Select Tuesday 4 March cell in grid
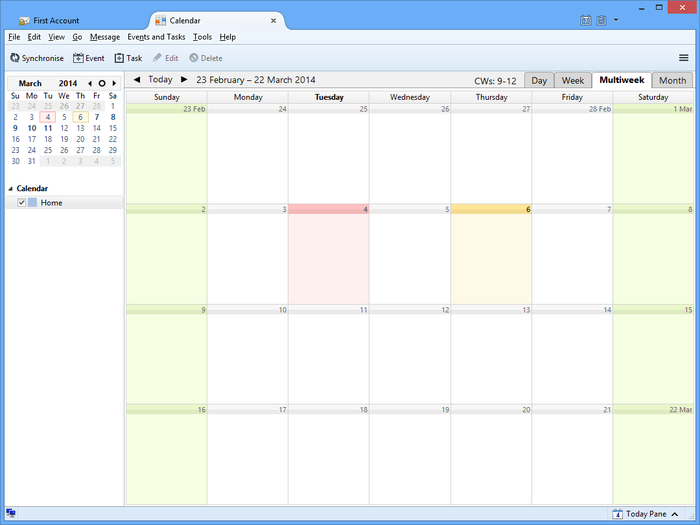Image resolution: width=700 pixels, height=525 pixels. [x=329, y=254]
